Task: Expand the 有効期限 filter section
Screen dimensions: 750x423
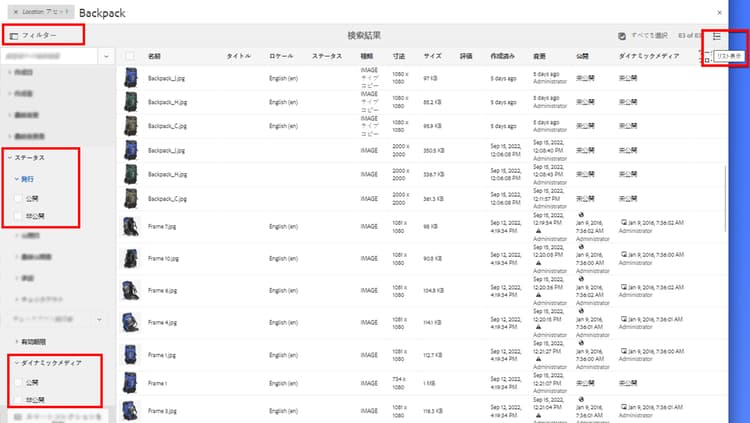Action: (x=17, y=342)
